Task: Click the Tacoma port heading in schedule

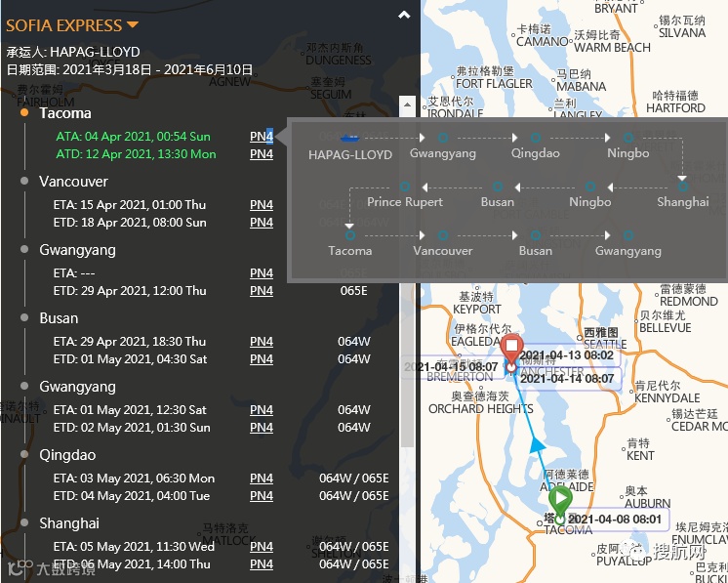Action: [x=65, y=113]
